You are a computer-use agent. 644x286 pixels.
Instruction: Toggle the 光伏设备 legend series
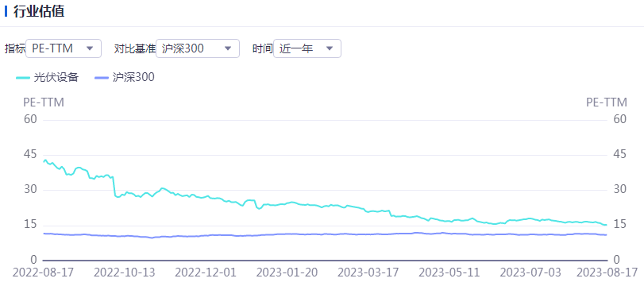(x=47, y=77)
